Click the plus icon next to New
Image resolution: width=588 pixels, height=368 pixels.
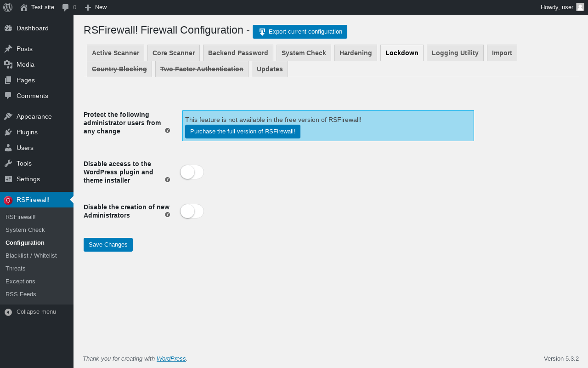coord(88,7)
